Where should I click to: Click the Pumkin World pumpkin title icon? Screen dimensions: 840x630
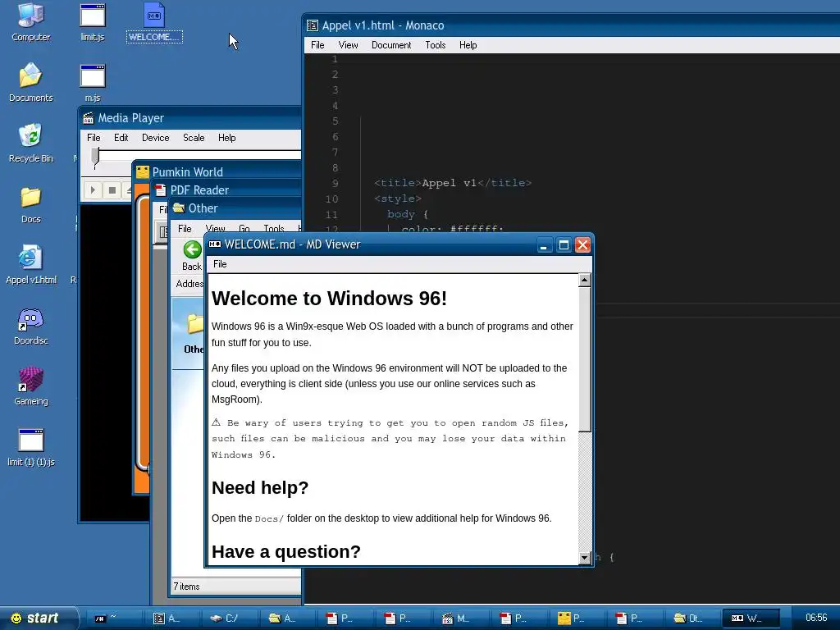coord(143,172)
